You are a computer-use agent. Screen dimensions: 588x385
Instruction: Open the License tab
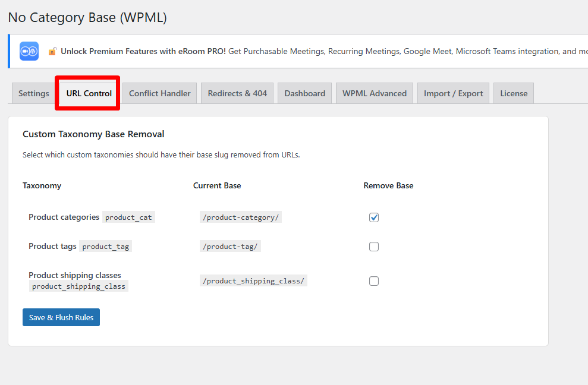coord(514,93)
